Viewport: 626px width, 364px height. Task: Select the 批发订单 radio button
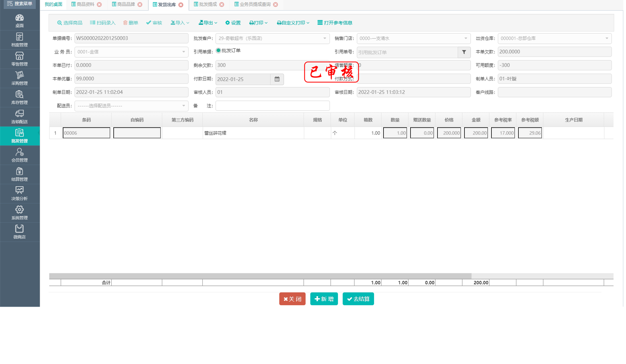[219, 51]
